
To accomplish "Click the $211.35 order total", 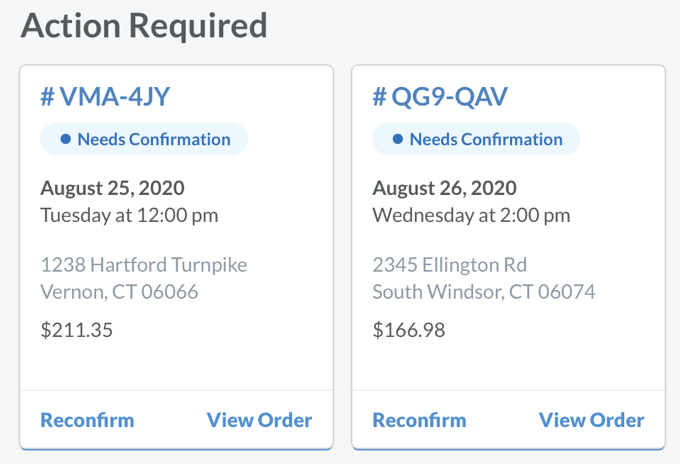I will coord(76,330).
